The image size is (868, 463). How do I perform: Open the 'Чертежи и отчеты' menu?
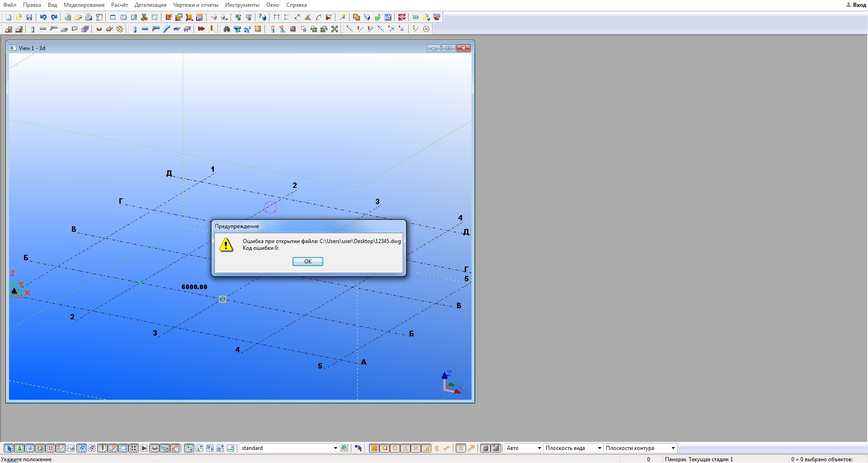coord(195,5)
